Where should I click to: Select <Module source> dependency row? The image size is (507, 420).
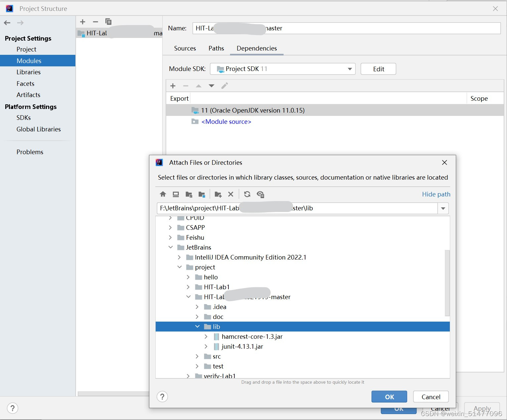(335, 122)
